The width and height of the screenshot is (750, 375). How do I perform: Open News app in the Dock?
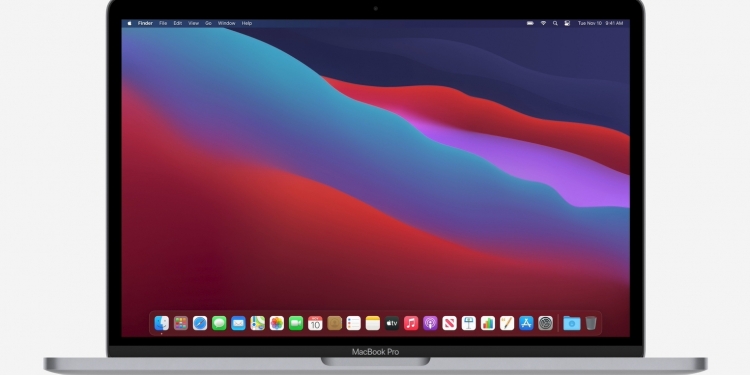click(449, 323)
